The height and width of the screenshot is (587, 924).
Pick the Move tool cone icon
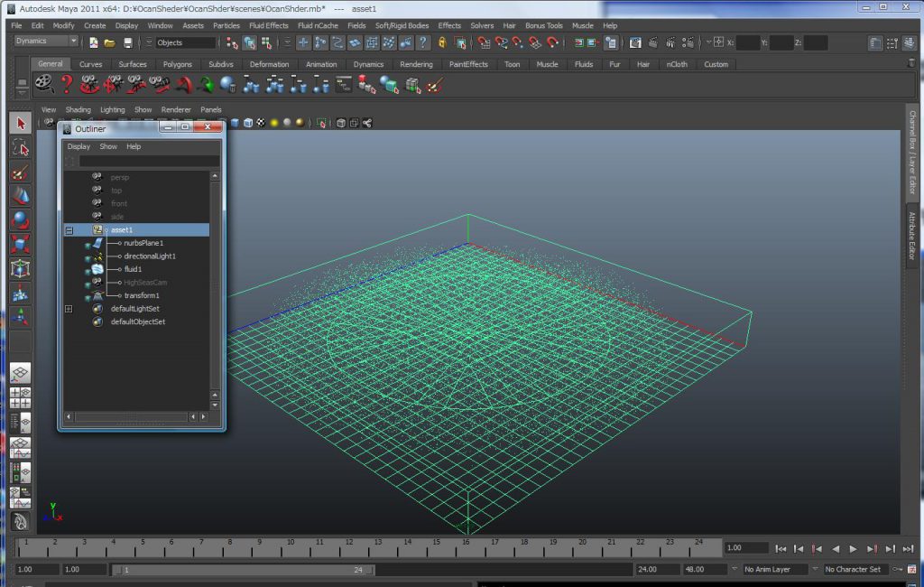(20, 196)
